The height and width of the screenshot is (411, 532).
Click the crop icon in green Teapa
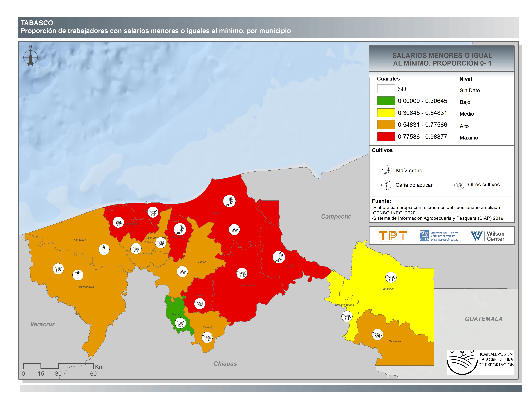pyautogui.click(x=180, y=323)
